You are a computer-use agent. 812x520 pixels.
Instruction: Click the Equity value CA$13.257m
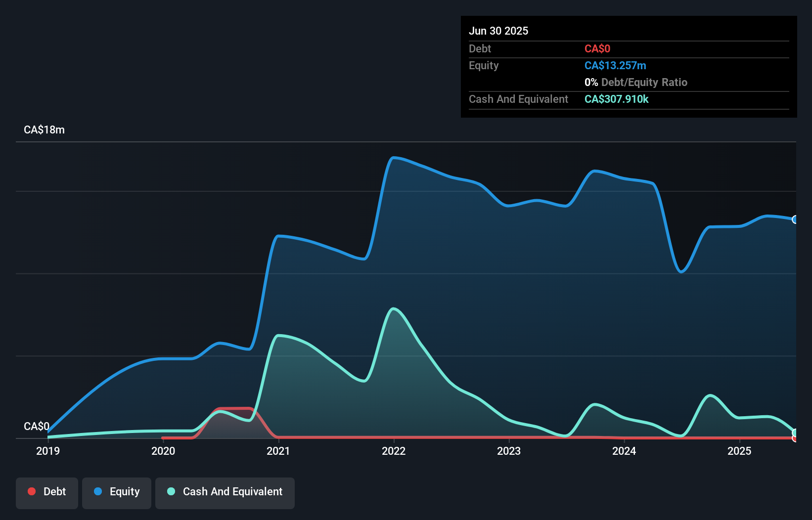(615, 65)
